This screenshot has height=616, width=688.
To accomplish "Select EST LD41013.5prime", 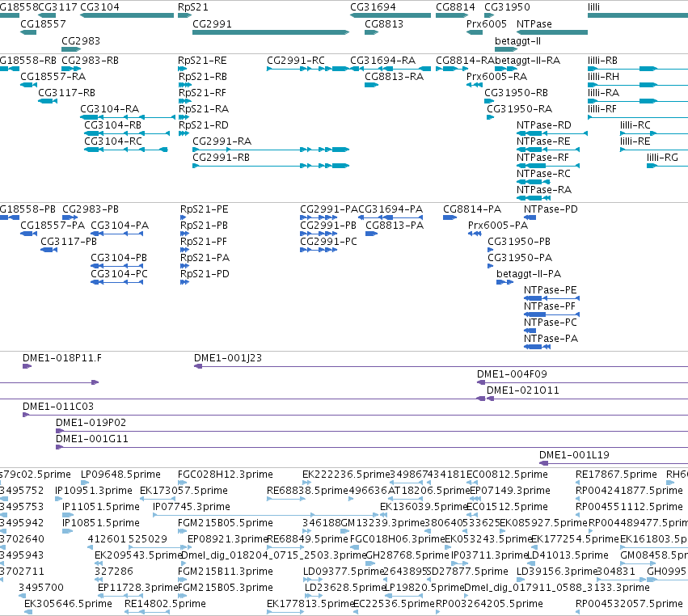I will pos(567,555).
